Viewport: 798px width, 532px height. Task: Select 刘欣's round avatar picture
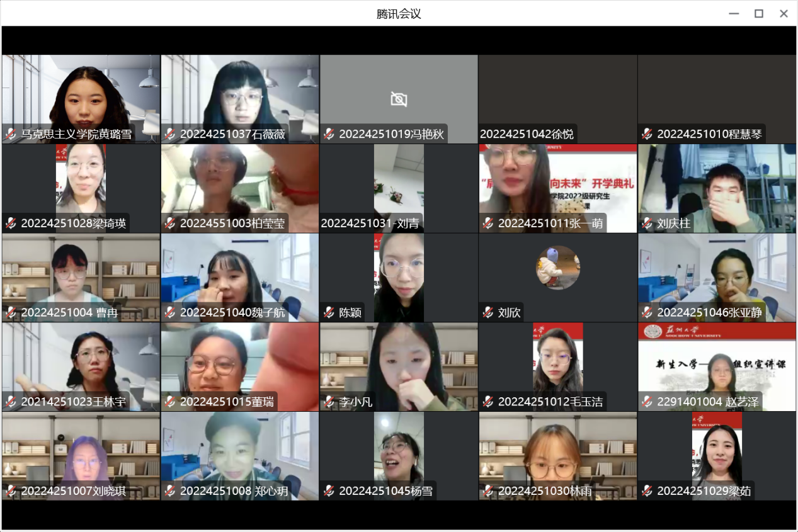(557, 268)
